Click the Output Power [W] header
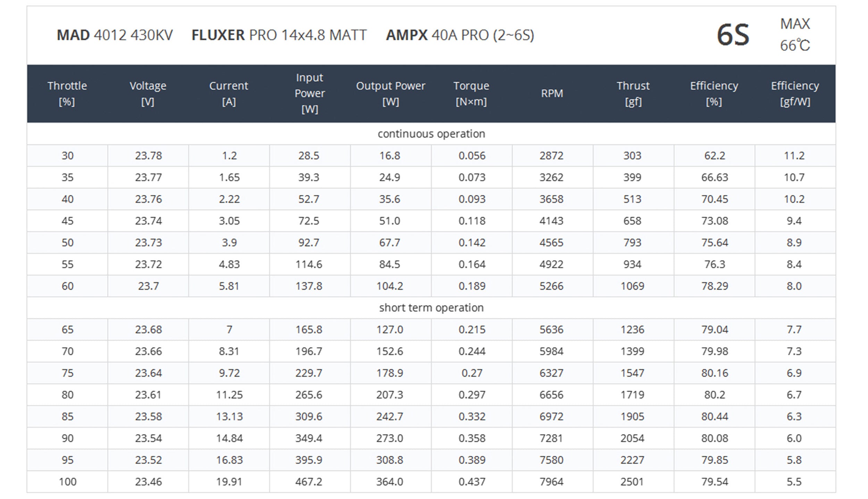 (391, 93)
